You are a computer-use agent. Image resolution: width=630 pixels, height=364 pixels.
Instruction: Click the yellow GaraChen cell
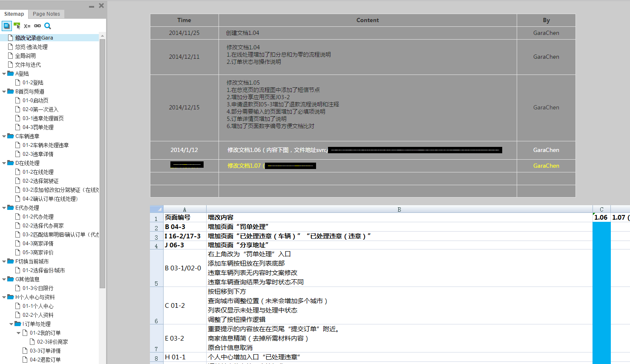[546, 166]
